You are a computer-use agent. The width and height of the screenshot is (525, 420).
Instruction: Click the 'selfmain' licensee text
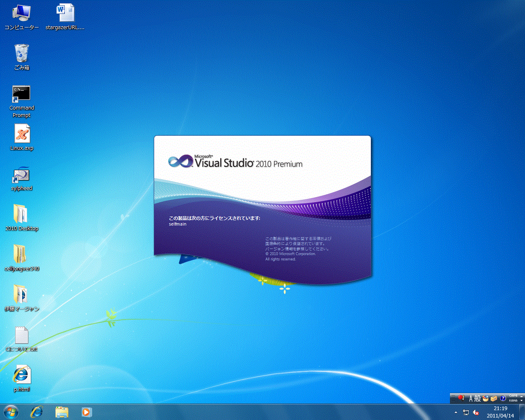178,224
